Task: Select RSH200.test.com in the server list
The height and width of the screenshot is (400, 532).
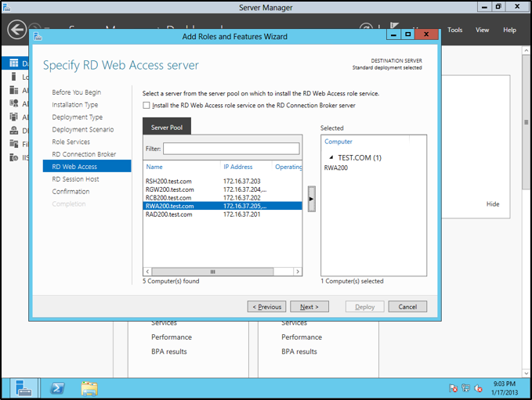Action: tap(169, 182)
